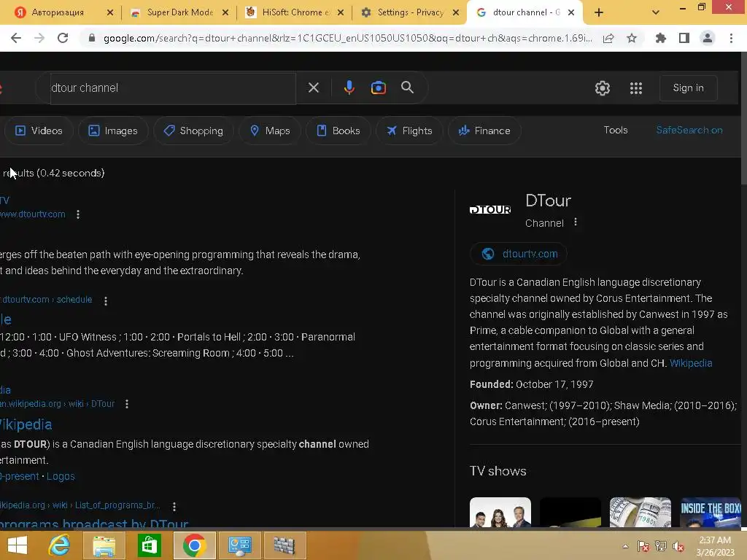
Task: Open Chrome profile avatar
Action: click(x=708, y=38)
